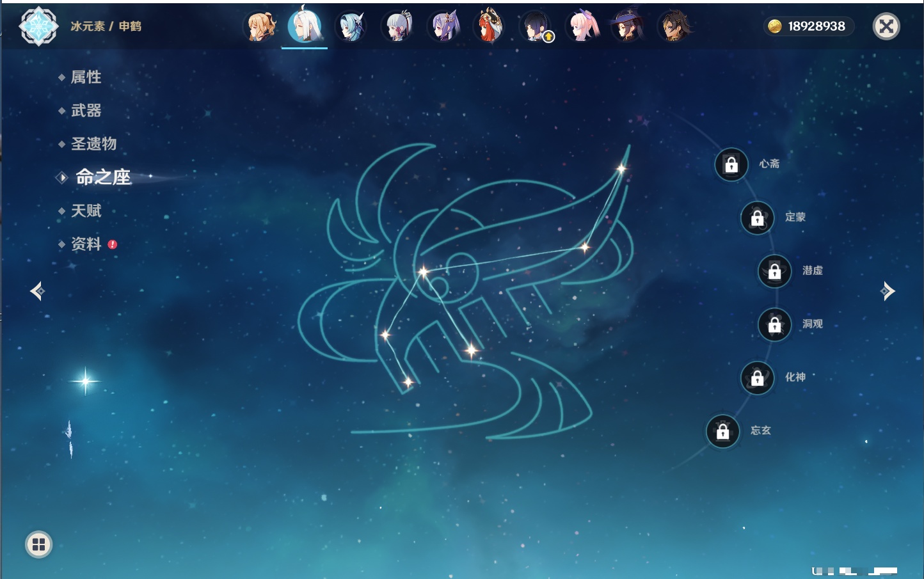Screen dimensions: 924x579
Task: Click the lock icon beside 潜虚
Action: coord(775,271)
